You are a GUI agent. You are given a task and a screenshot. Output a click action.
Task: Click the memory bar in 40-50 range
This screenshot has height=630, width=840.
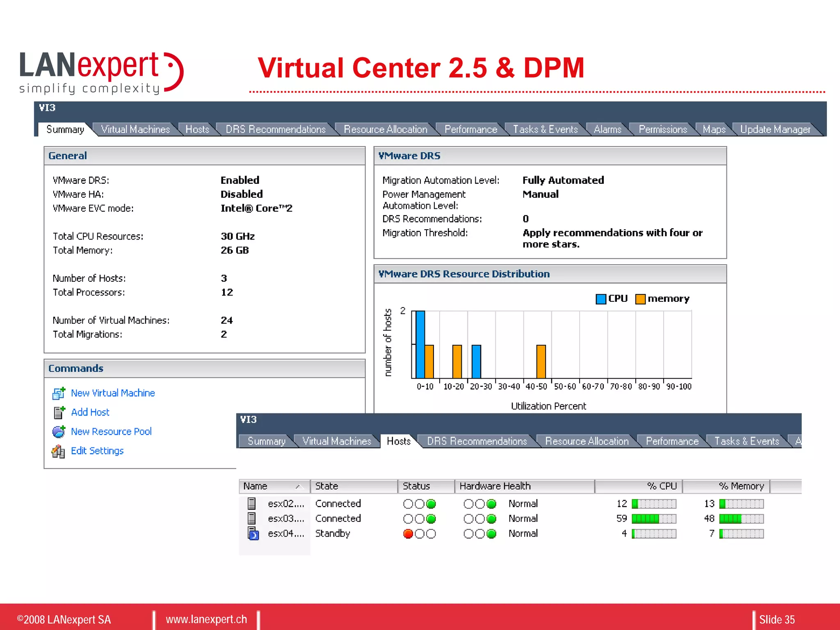[x=541, y=362]
